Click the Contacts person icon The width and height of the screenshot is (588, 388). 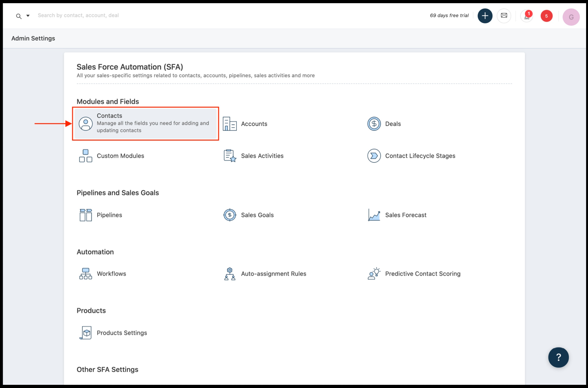point(86,124)
